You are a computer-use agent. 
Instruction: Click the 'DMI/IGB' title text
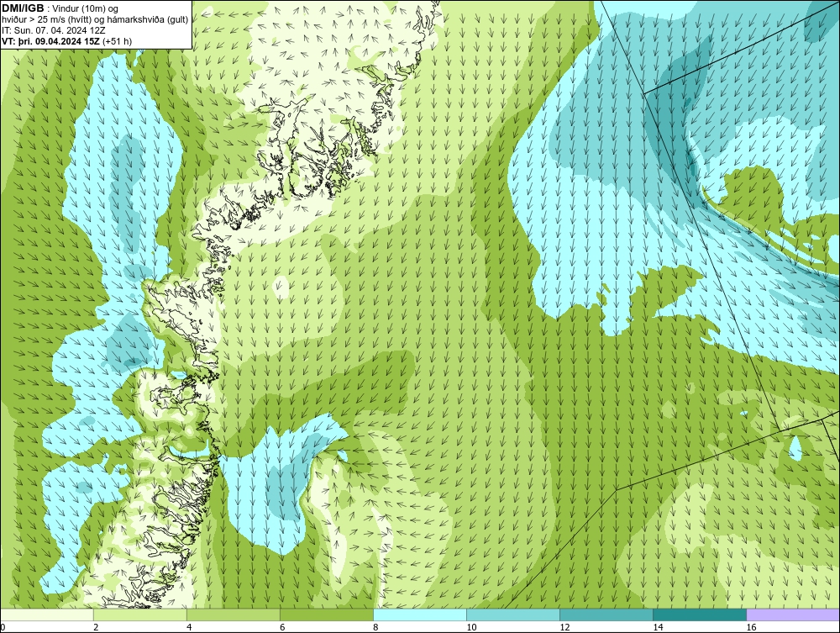pos(23,8)
